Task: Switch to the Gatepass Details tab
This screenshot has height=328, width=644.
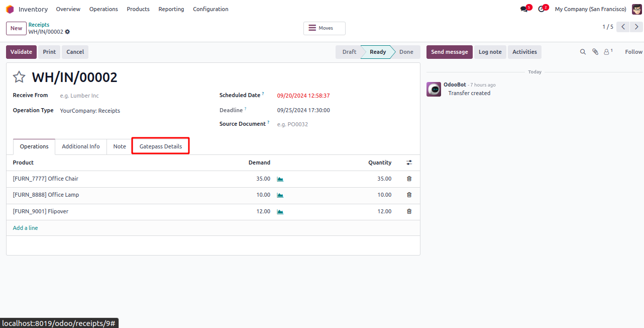Action: [x=161, y=146]
